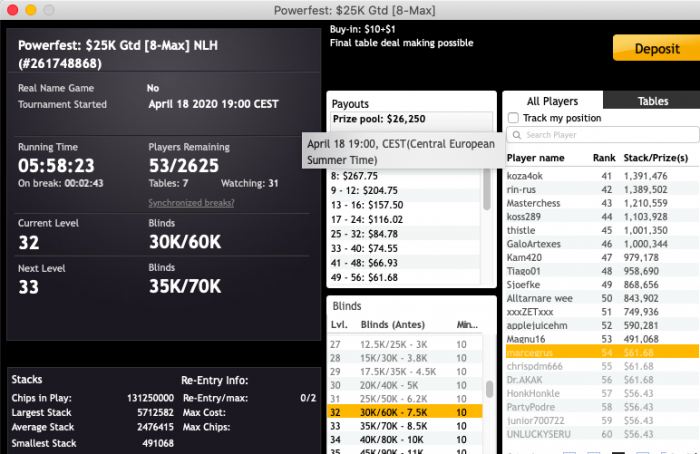Select the level 32 blinds row
This screenshot has width=700, height=454.
405,410
